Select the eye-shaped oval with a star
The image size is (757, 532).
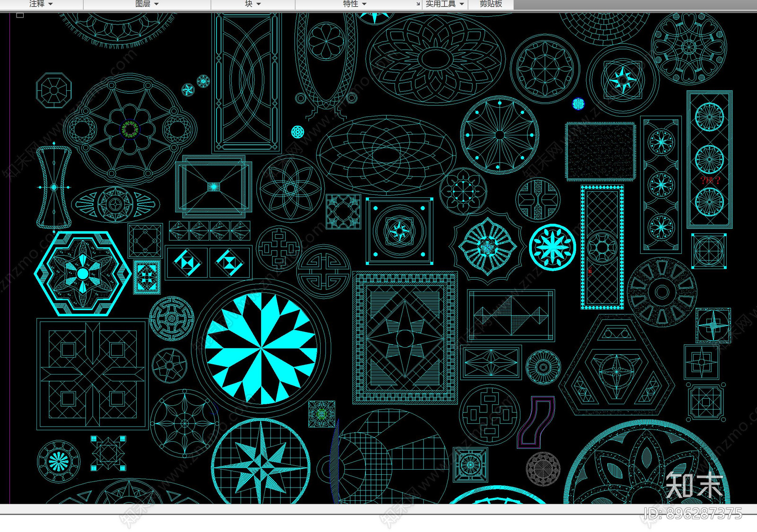[x=115, y=204]
